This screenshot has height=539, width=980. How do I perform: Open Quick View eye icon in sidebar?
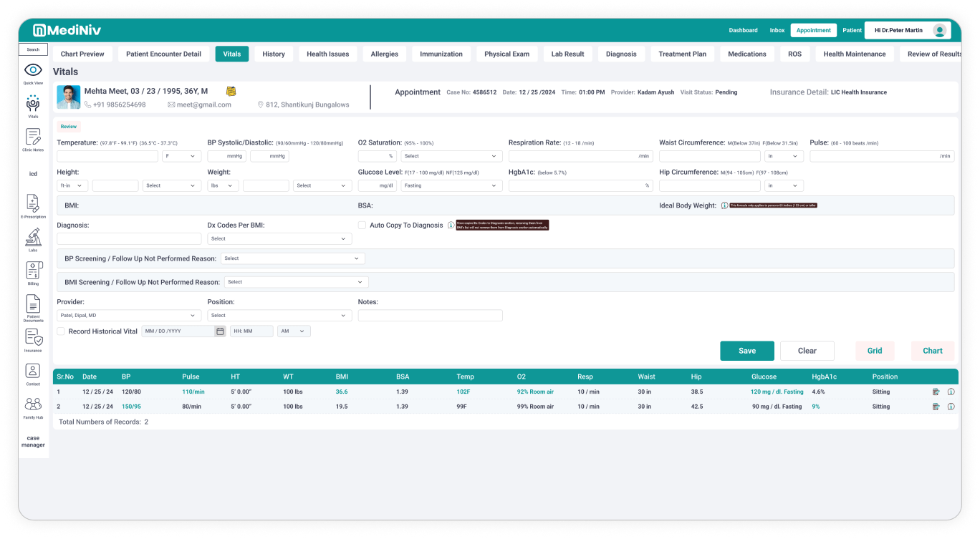(33, 70)
